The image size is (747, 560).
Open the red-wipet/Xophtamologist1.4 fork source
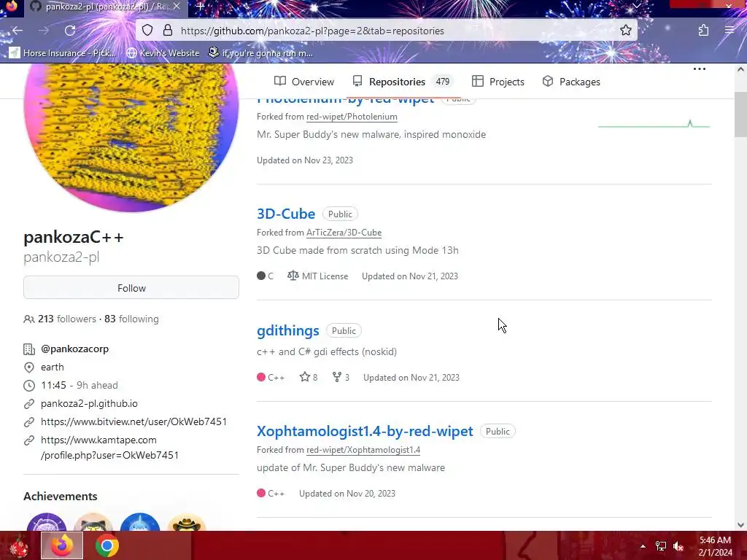point(363,449)
